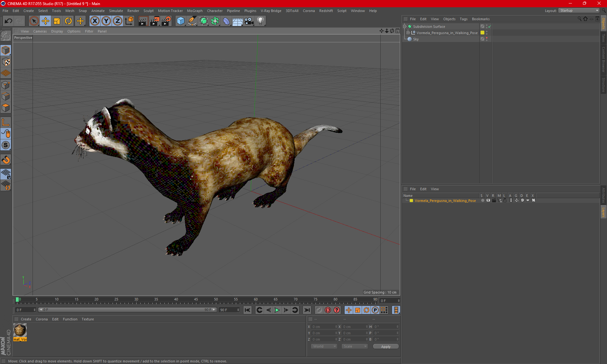Open Material Manager Create menu

(x=26, y=319)
